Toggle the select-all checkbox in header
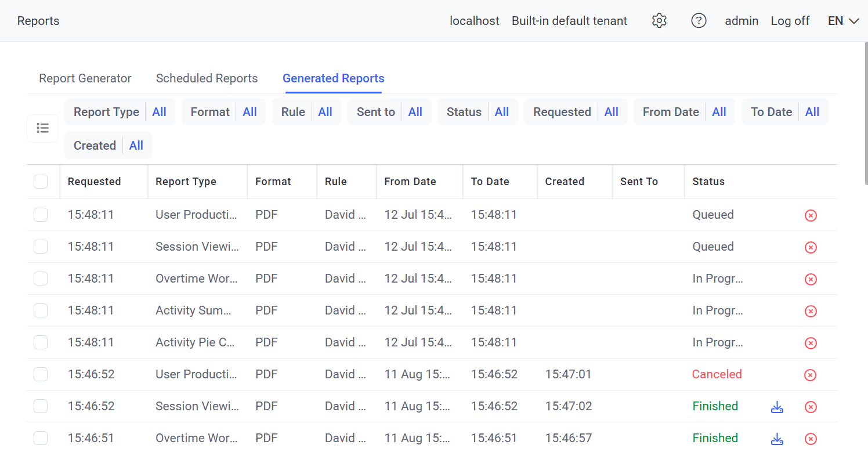Image resolution: width=868 pixels, height=452 pixels. (41, 182)
